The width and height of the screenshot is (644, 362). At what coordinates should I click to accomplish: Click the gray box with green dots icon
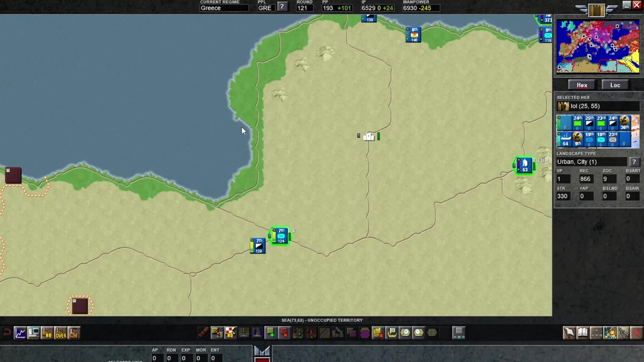pos(459,333)
